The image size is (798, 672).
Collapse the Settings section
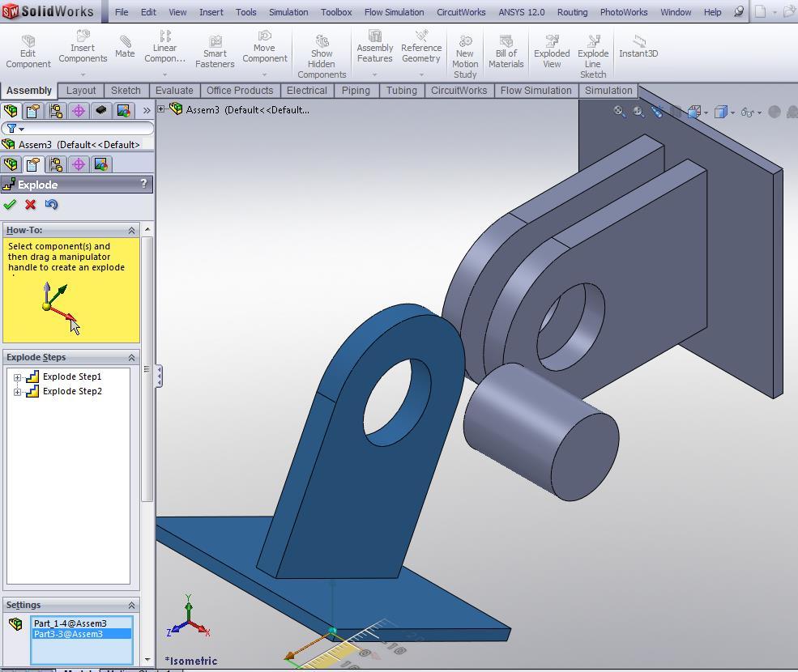[131, 606]
